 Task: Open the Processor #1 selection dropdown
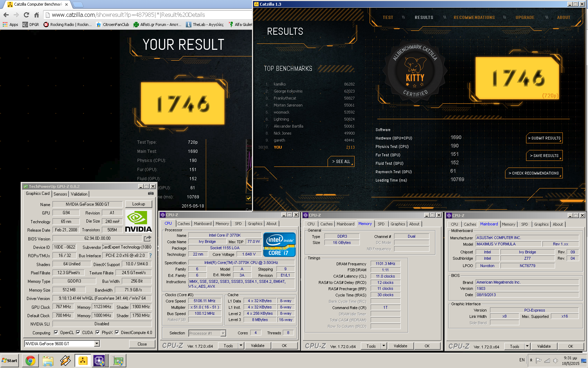(223, 333)
